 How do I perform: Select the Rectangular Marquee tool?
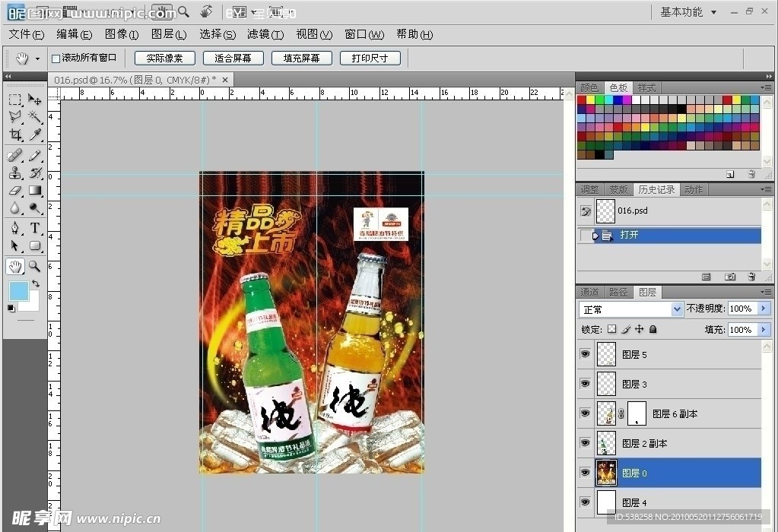click(15, 99)
